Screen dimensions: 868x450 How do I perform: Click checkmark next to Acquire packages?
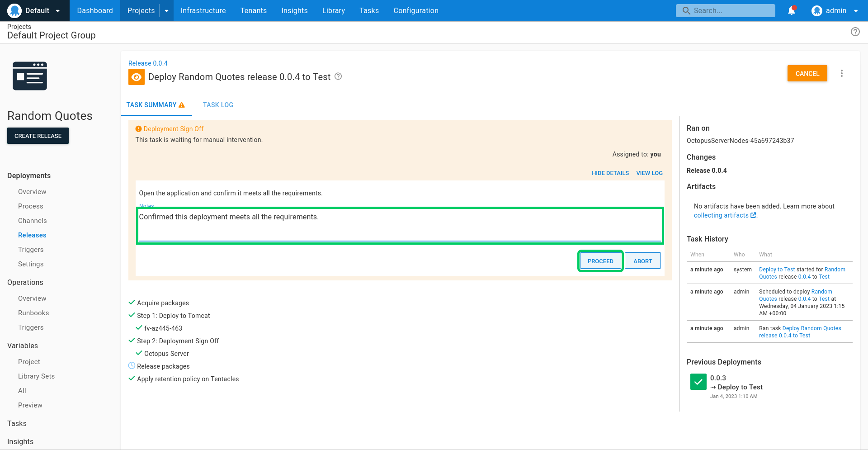(132, 302)
